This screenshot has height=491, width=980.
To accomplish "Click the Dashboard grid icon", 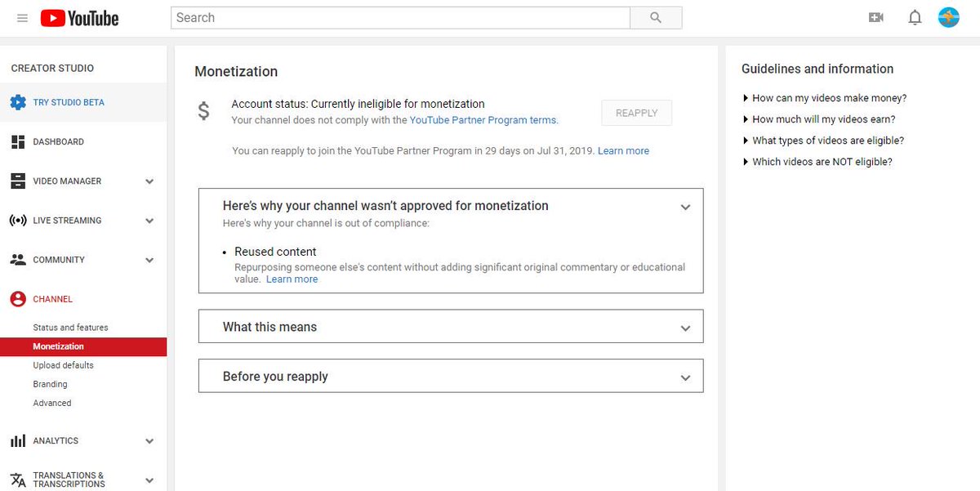I will pos(18,142).
